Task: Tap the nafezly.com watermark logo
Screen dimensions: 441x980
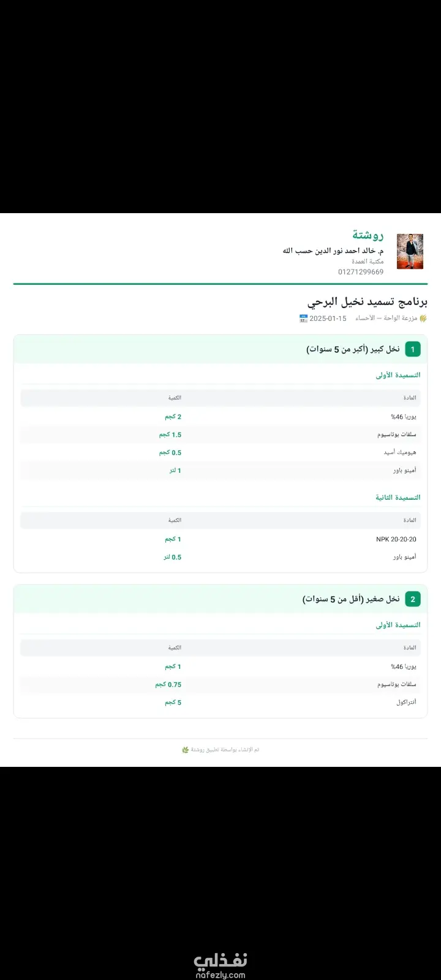Action: click(221, 966)
